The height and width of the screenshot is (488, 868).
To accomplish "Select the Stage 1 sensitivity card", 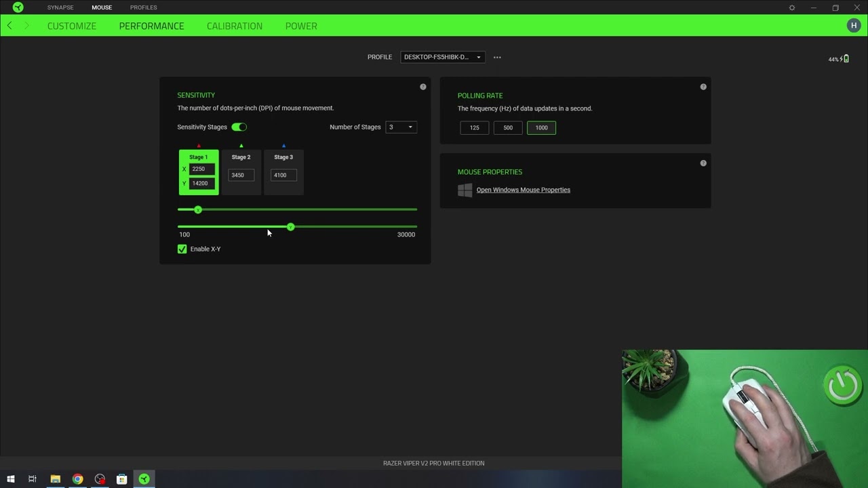I will point(199,172).
